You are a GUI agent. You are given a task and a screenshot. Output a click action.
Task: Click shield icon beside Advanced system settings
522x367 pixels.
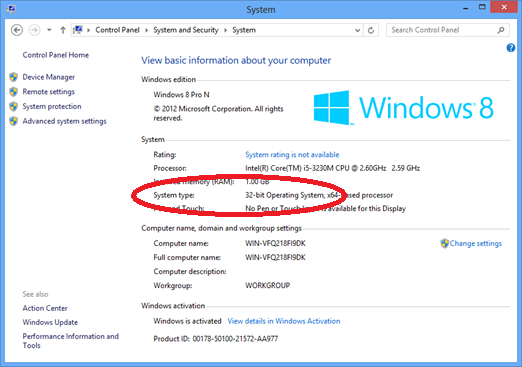(13, 121)
